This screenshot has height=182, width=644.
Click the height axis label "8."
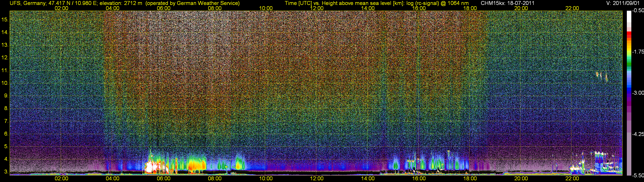click(6, 109)
